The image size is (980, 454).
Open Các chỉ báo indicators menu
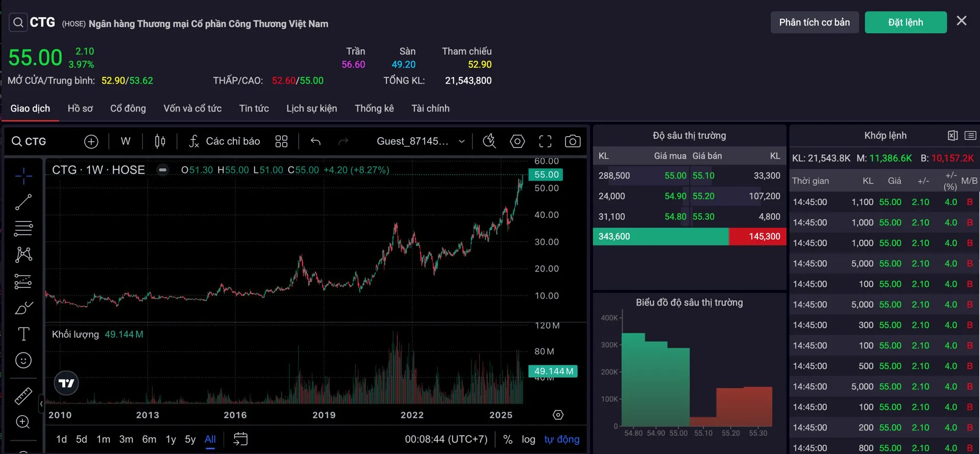click(224, 141)
